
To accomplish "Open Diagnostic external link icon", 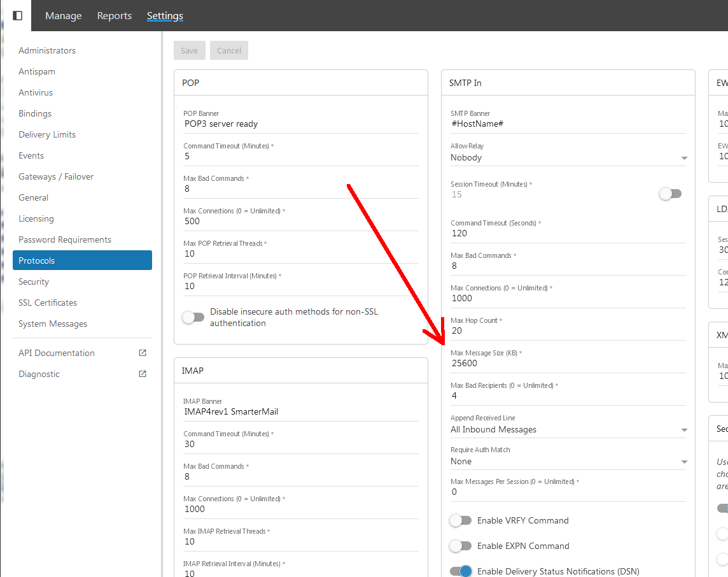I will pos(143,374).
